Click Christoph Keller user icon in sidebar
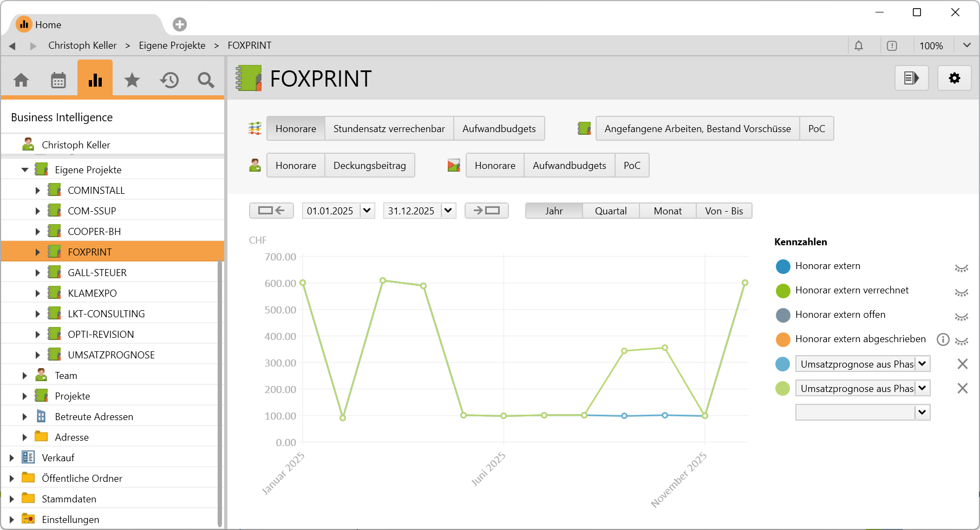Screen dimensions: 980x530 click(28, 145)
